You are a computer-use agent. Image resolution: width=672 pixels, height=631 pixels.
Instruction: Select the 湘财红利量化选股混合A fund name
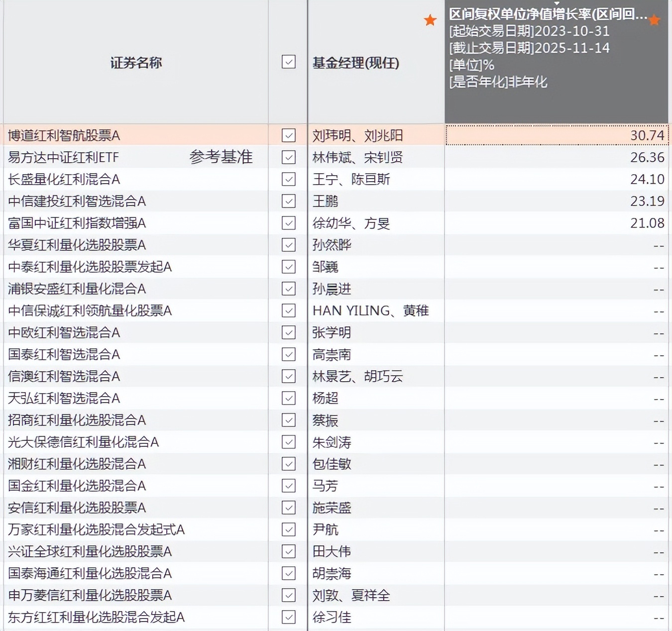tap(77, 464)
